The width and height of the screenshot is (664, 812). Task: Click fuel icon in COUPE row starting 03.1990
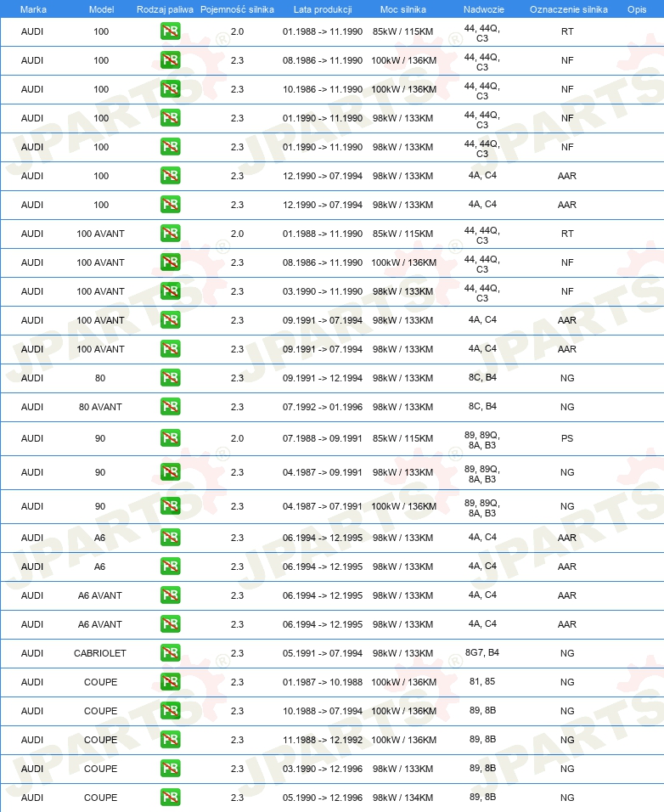tap(171, 769)
